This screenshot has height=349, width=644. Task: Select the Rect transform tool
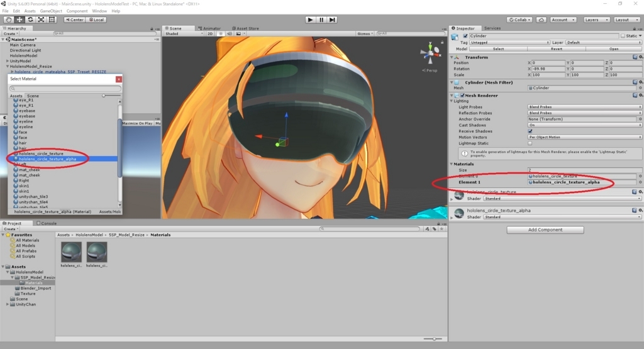(52, 19)
